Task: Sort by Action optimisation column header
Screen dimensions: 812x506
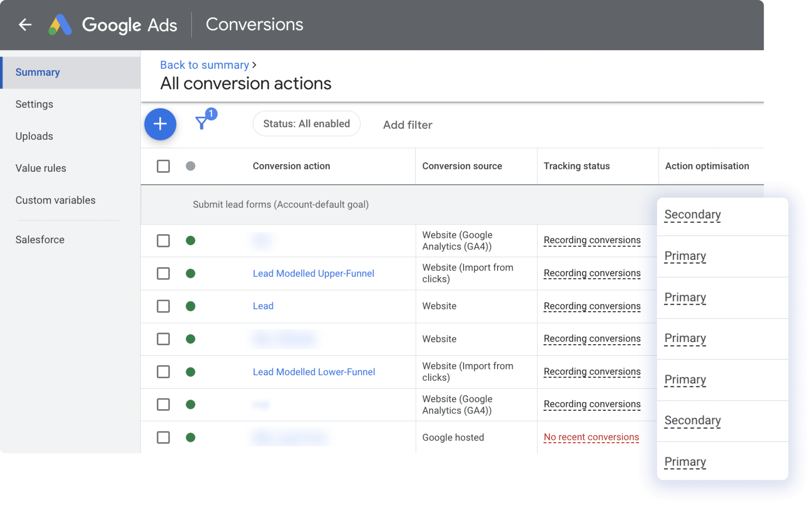Action: [707, 166]
